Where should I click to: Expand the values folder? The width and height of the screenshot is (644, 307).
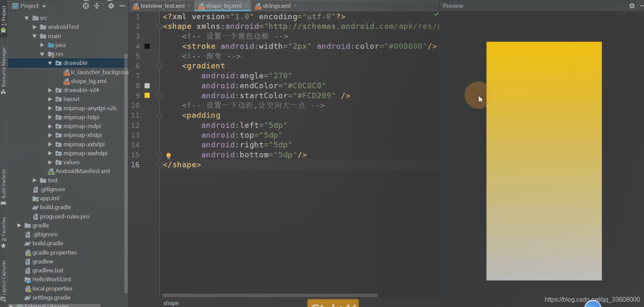50,162
